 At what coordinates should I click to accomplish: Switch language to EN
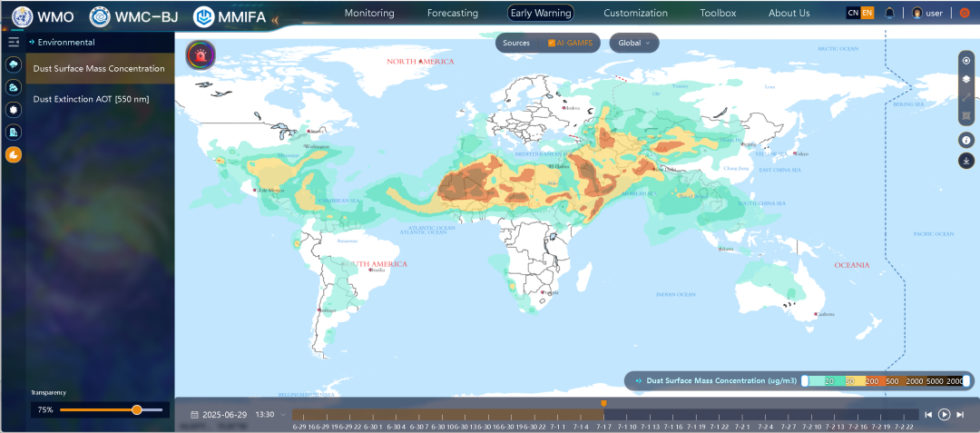pyautogui.click(x=867, y=13)
